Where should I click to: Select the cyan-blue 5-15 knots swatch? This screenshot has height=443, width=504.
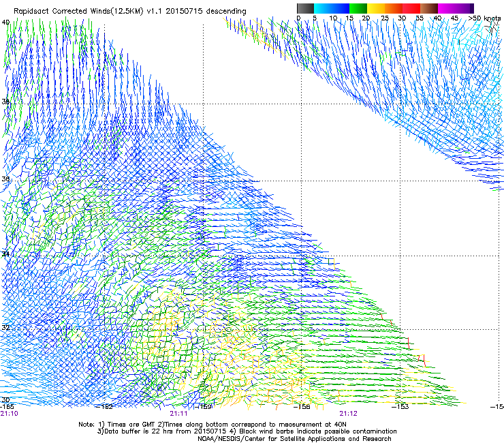click(332, 8)
